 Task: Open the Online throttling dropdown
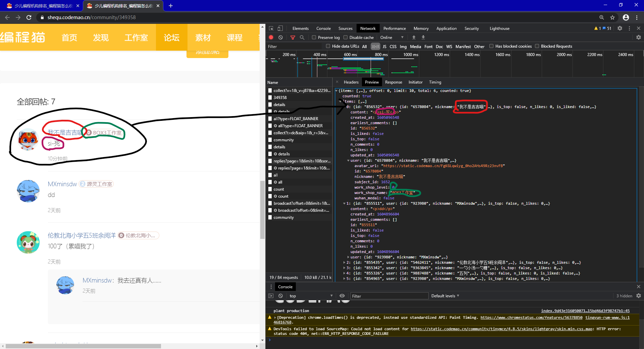coord(392,38)
